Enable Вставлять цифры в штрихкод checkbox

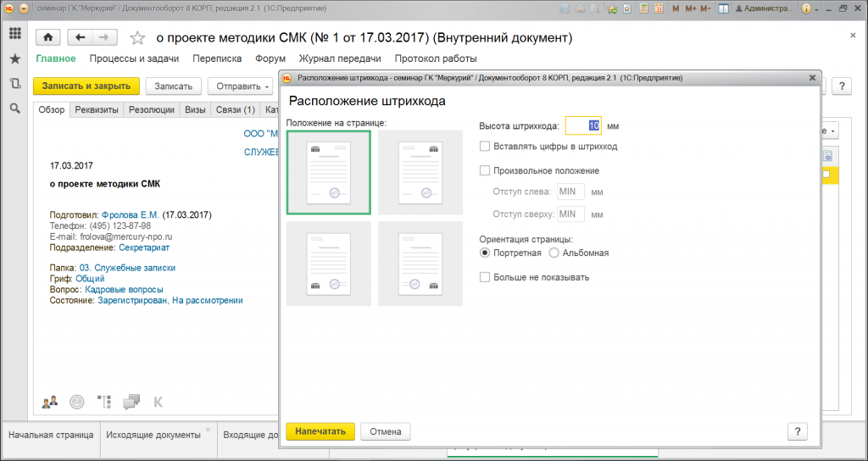(x=485, y=147)
